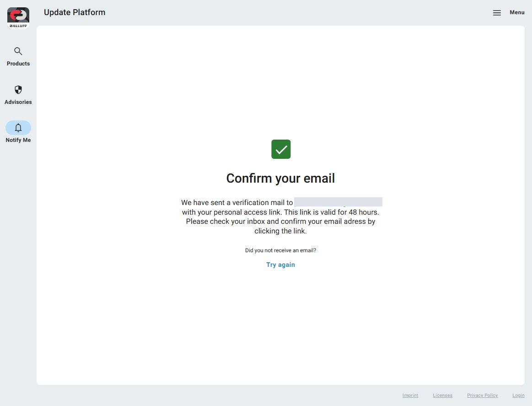Click the Products label in sidebar
The image size is (532, 406).
pyautogui.click(x=18, y=64)
